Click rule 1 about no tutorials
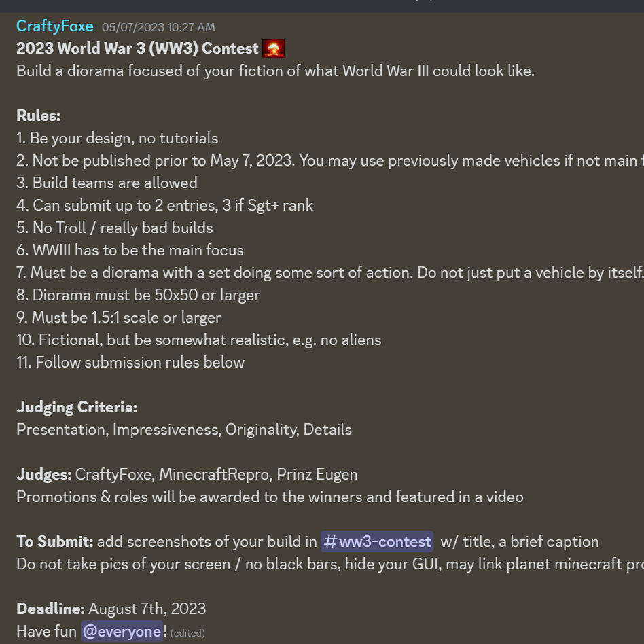Image resolution: width=644 pixels, height=644 pixels. [118, 138]
